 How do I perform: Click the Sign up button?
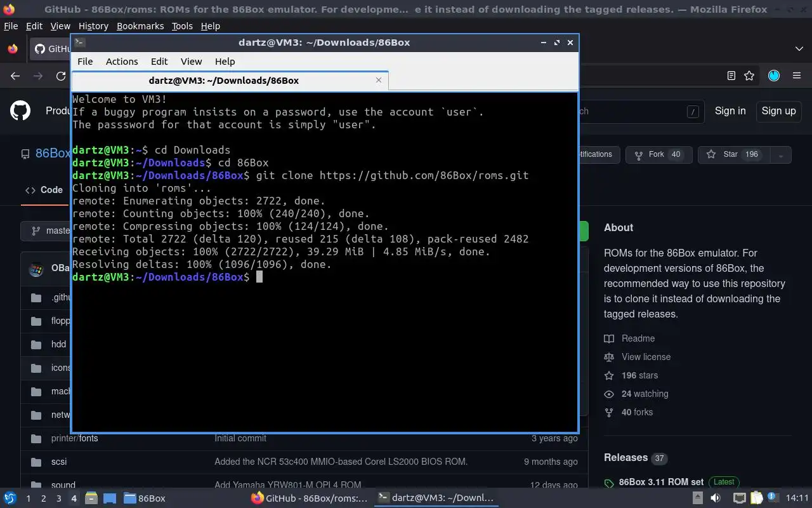[778, 110]
